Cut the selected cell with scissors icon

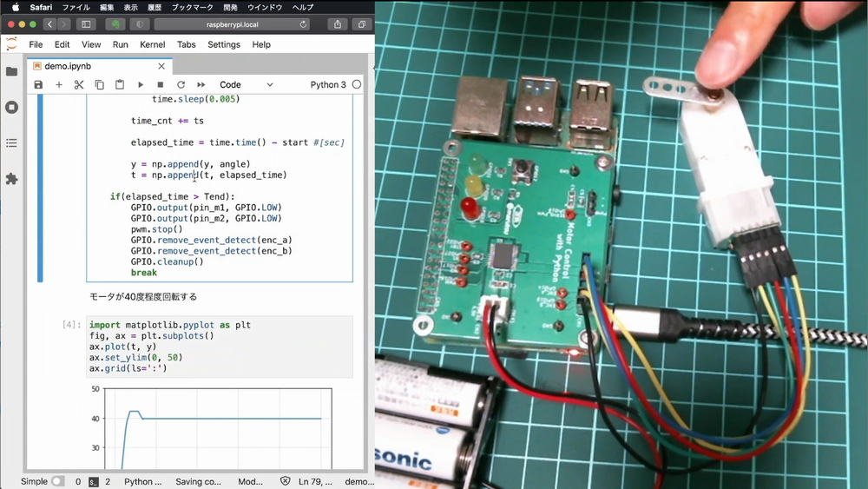tap(79, 85)
